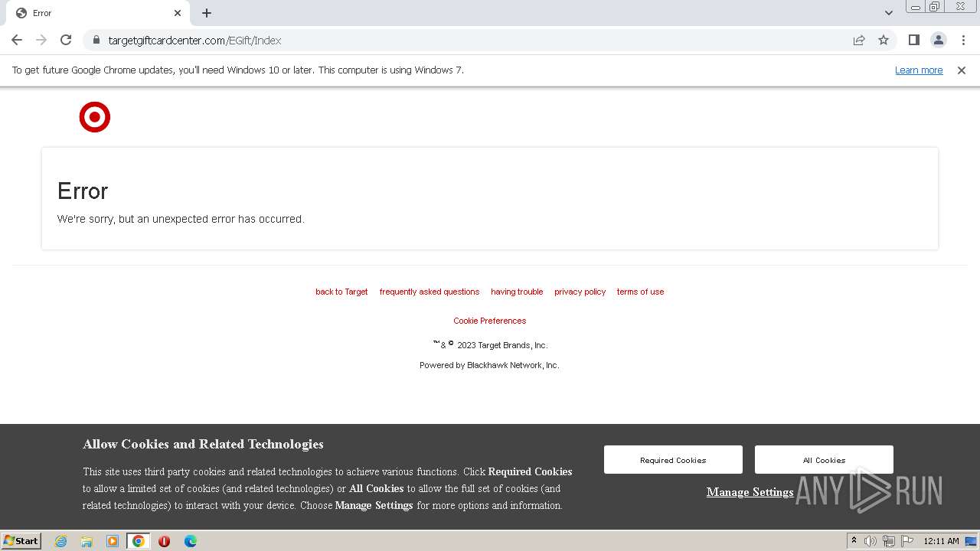Open a new tab with plus button
Image resolution: width=980 pixels, height=551 pixels.
click(207, 13)
